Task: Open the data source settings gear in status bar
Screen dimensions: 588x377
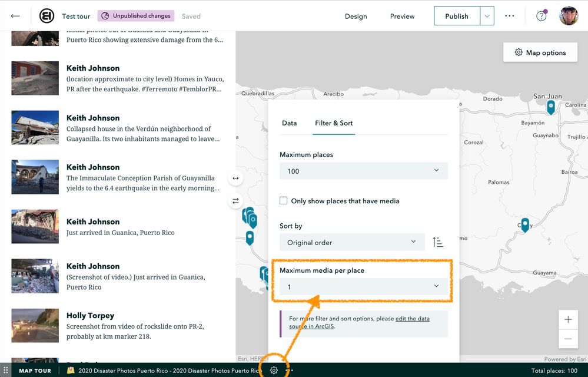Action: pos(273,370)
